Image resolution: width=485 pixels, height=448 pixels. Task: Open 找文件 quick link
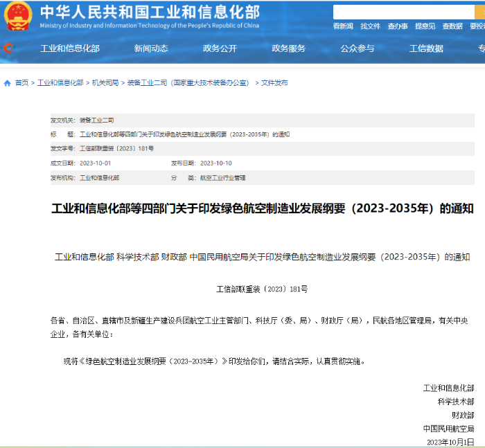pyautogui.click(x=370, y=26)
